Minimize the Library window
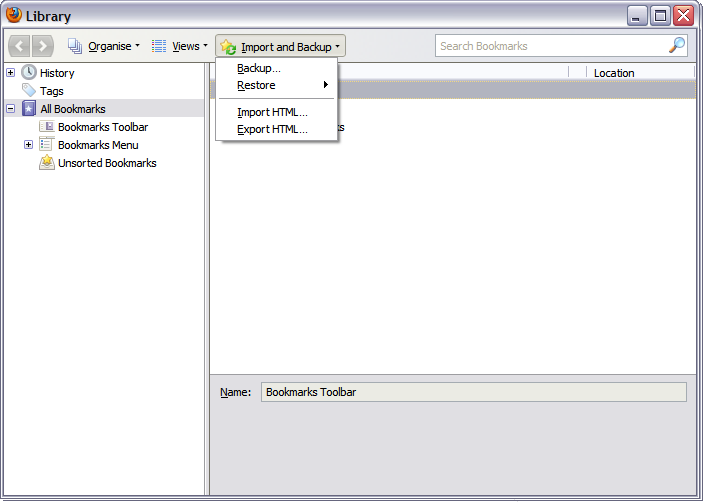The image size is (703, 502). (x=637, y=16)
